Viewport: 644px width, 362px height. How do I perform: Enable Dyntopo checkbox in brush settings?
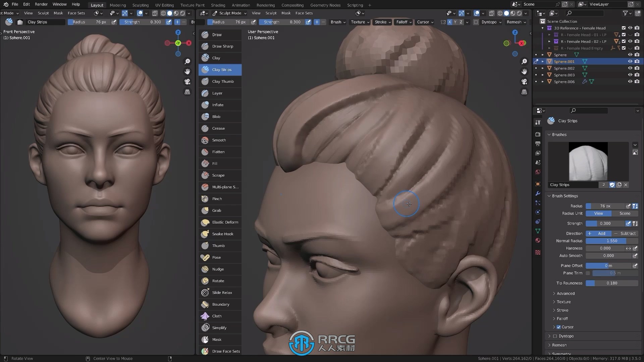(x=556, y=336)
